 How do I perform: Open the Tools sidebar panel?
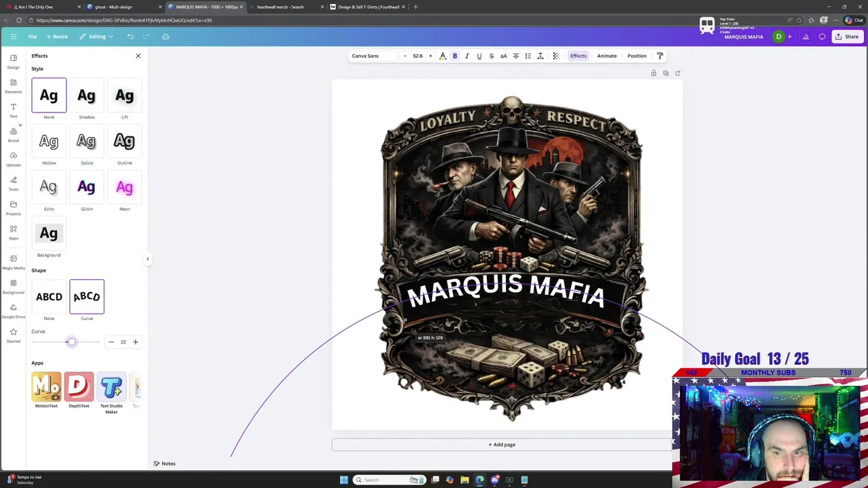[x=14, y=183]
